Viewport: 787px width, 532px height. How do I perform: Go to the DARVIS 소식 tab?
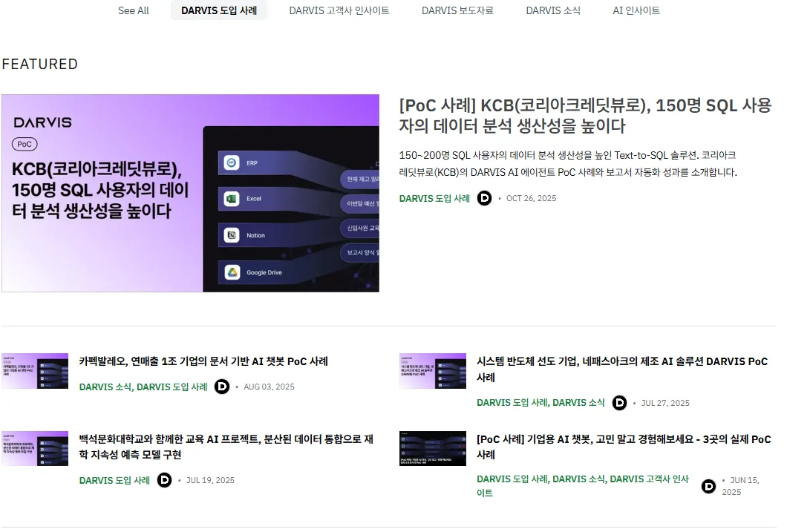click(x=552, y=10)
